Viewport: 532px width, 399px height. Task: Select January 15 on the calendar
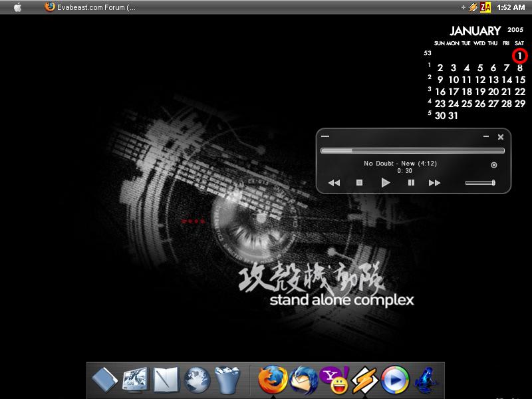[x=520, y=80]
